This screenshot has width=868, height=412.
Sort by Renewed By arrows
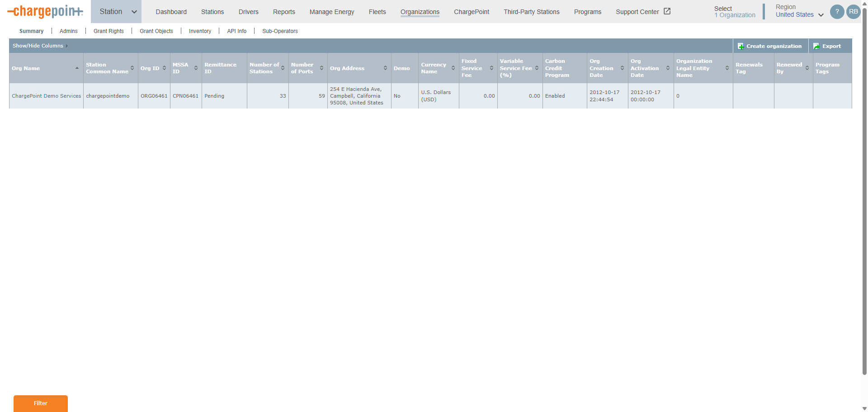tap(807, 68)
